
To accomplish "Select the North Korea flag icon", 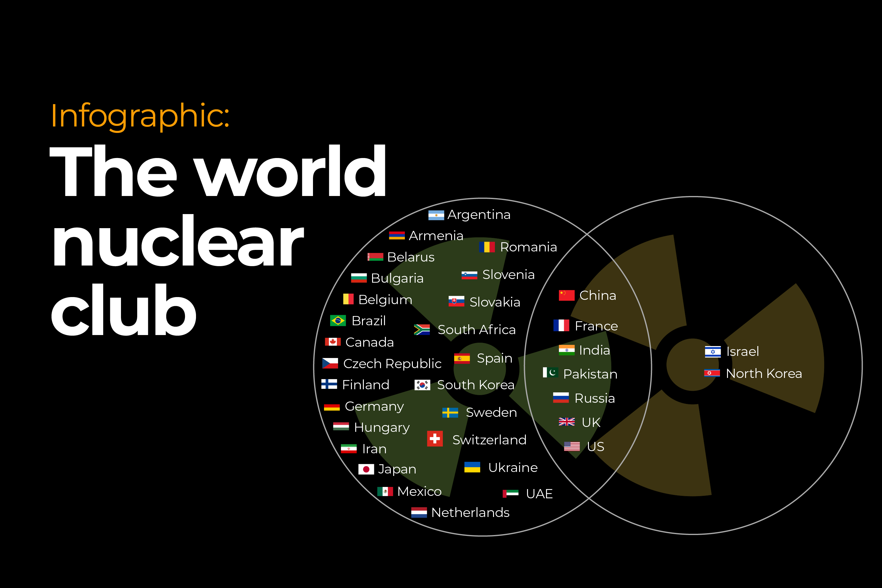I will pyautogui.click(x=711, y=374).
